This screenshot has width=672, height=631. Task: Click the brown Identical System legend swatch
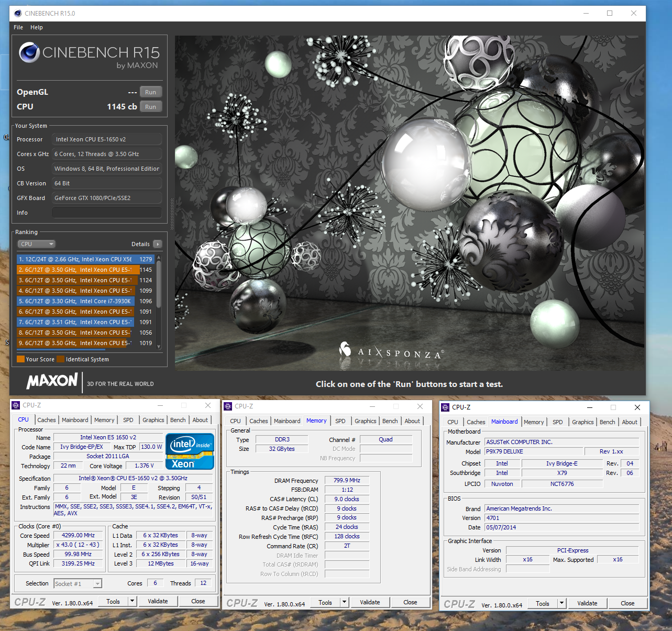pos(61,359)
